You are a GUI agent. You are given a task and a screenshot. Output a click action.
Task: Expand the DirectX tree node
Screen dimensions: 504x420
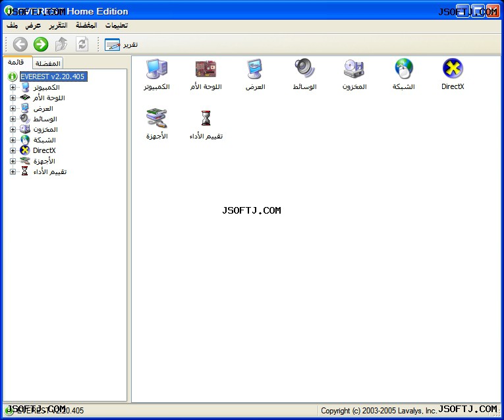(13, 150)
